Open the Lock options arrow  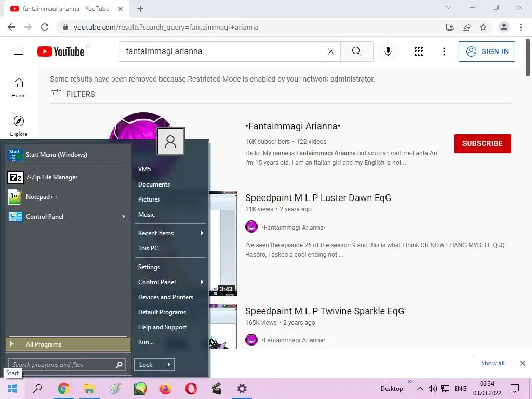(169, 365)
